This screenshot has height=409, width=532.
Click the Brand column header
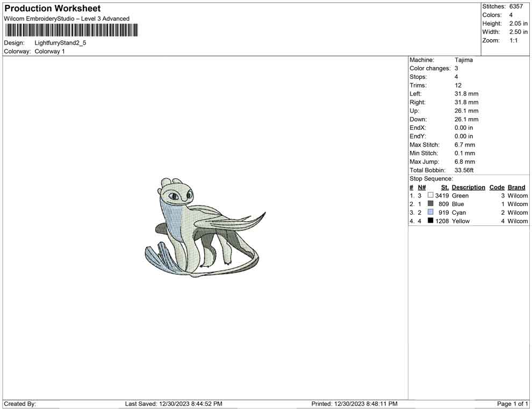tap(516, 187)
